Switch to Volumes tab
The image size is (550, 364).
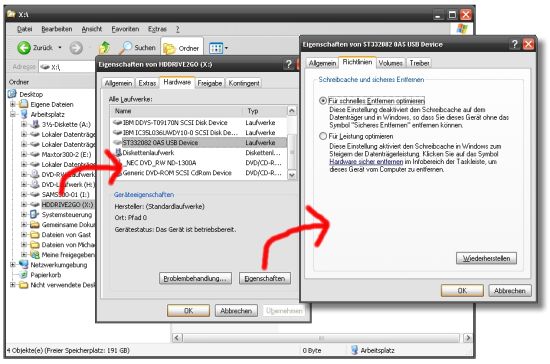390,63
